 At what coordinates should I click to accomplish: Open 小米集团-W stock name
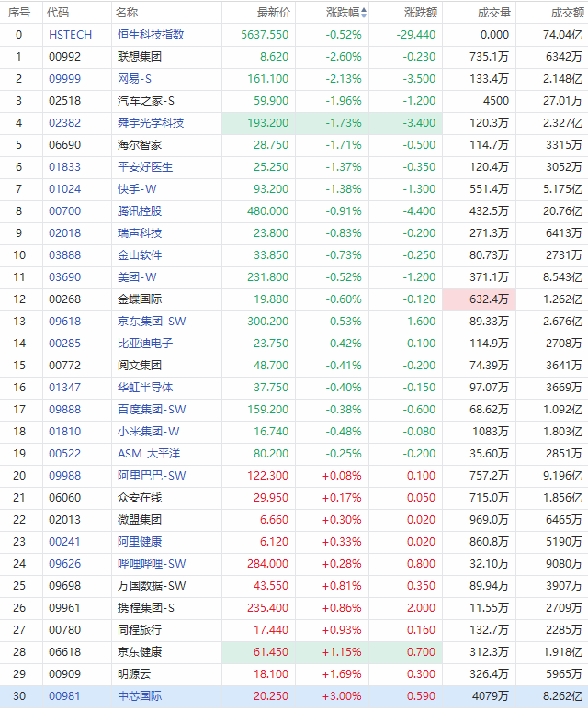149,432
